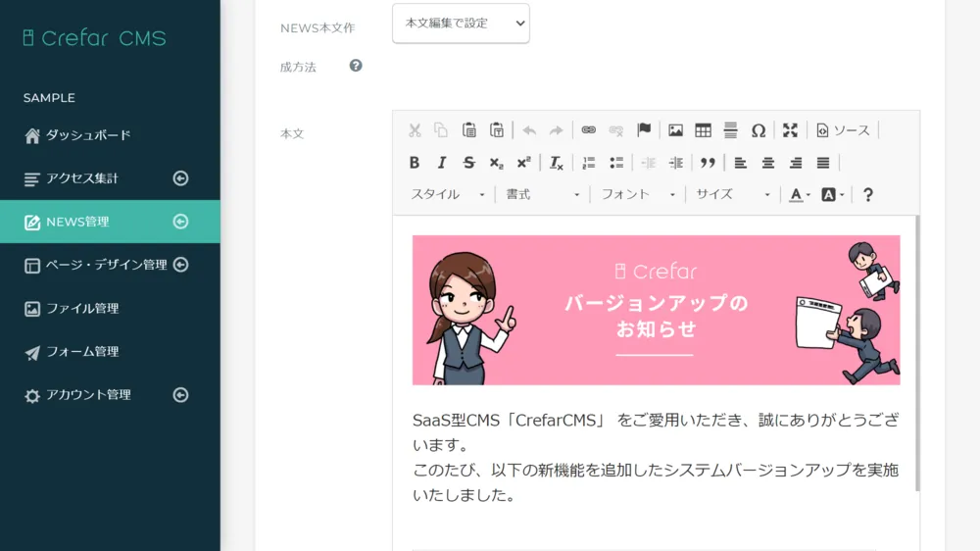Image resolution: width=980 pixels, height=551 pixels.
Task: Remove link with the Unlink icon
Action: [x=616, y=130]
